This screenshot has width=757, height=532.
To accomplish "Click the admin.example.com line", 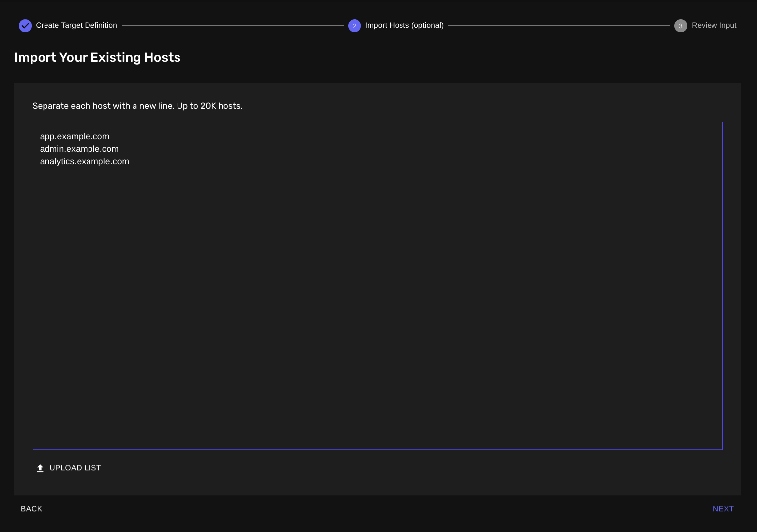I will tap(79, 149).
